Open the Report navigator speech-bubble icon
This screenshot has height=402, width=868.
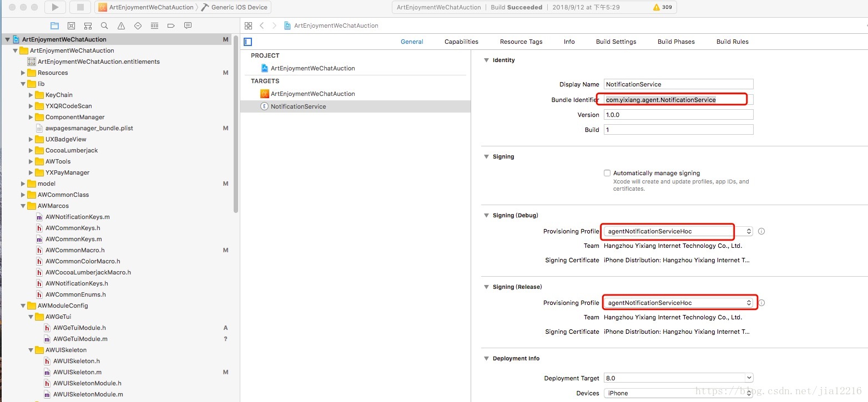[188, 26]
